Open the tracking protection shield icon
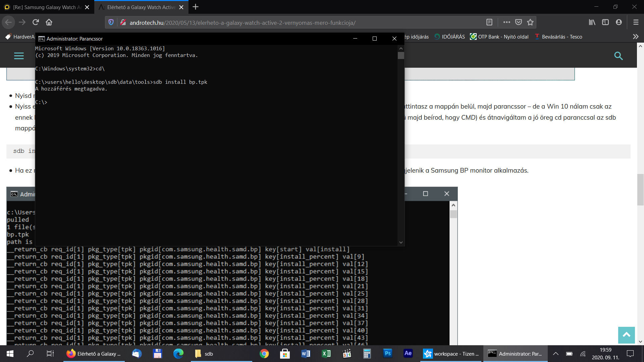This screenshot has width=644, height=362. [111, 22]
